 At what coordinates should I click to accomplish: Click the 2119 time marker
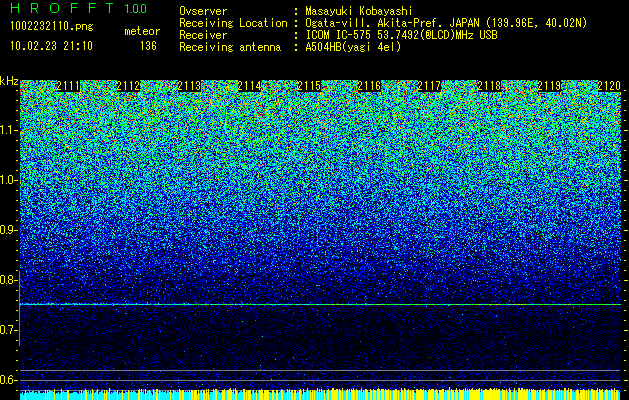(549, 86)
